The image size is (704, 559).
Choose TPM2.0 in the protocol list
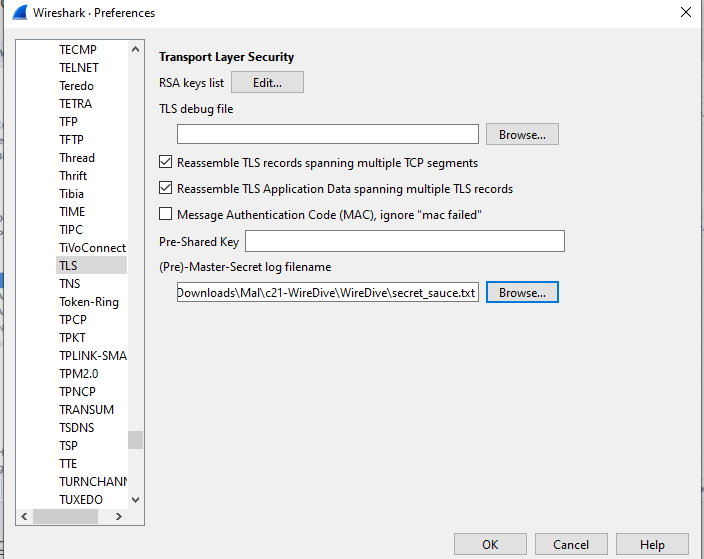pyautogui.click(x=79, y=374)
